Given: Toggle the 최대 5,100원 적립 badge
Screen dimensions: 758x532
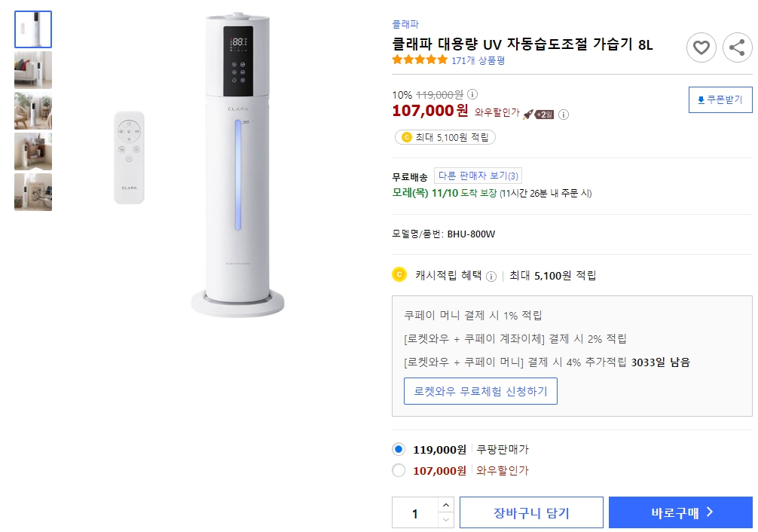Looking at the screenshot, I should [x=445, y=137].
